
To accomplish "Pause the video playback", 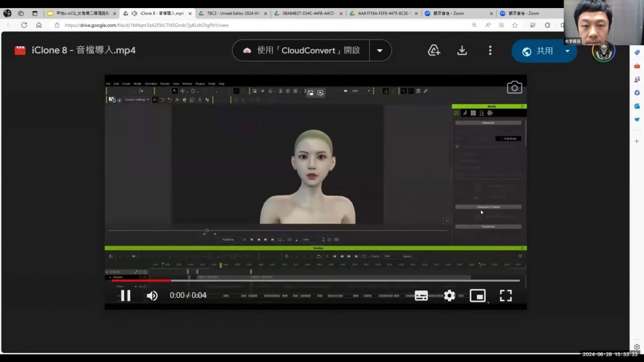I will click(x=125, y=296).
